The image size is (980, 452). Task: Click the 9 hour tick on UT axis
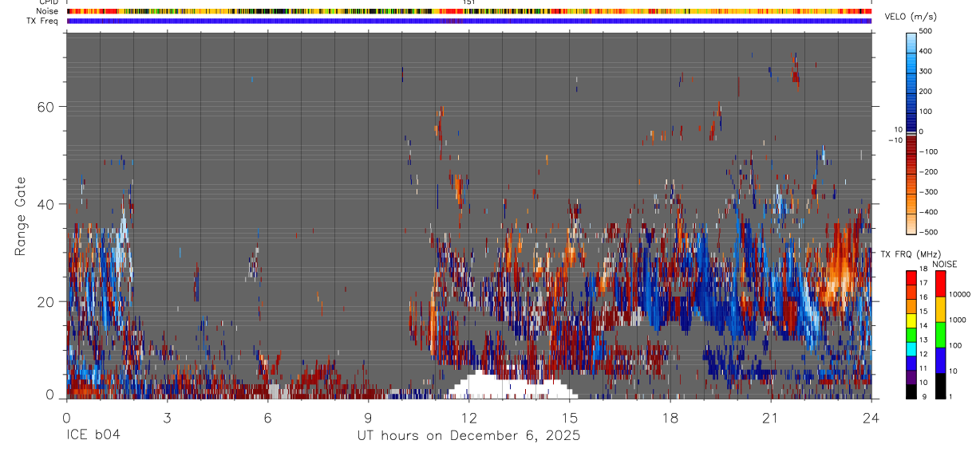click(x=368, y=417)
